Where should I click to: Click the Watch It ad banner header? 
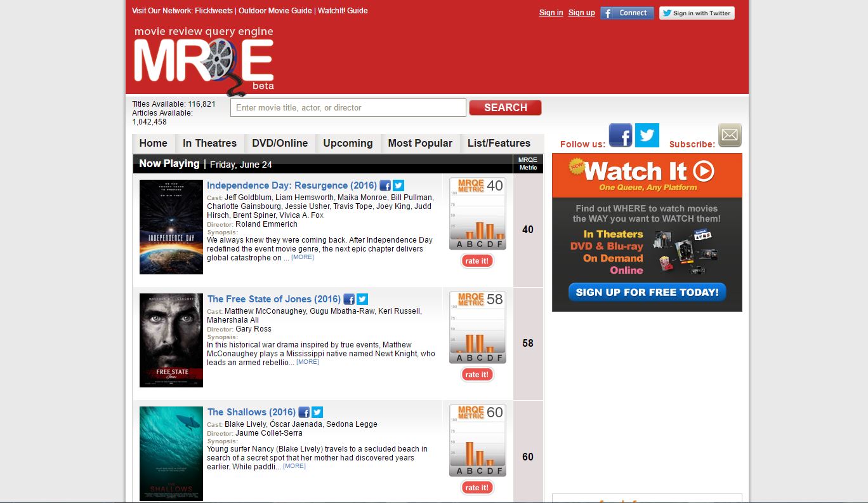647,175
